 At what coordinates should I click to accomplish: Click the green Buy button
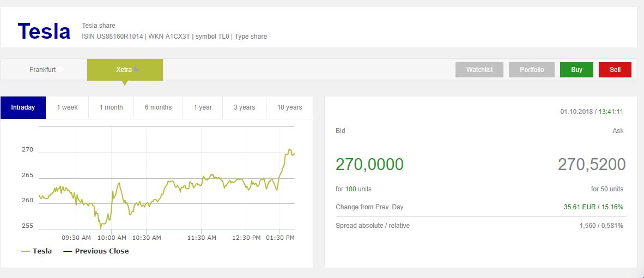pyautogui.click(x=576, y=70)
